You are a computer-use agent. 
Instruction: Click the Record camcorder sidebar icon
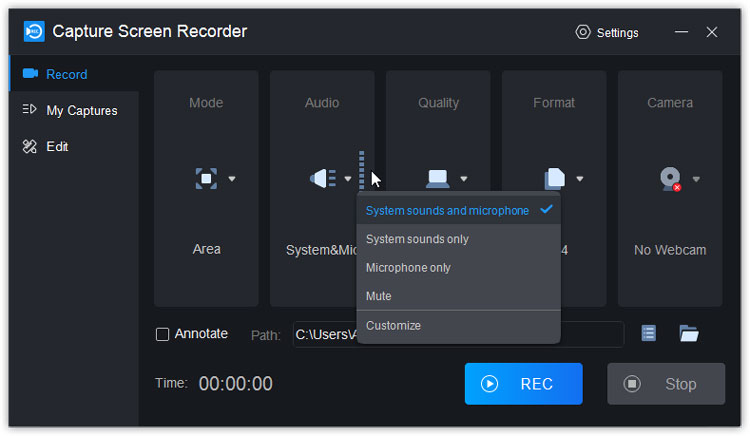pos(30,74)
